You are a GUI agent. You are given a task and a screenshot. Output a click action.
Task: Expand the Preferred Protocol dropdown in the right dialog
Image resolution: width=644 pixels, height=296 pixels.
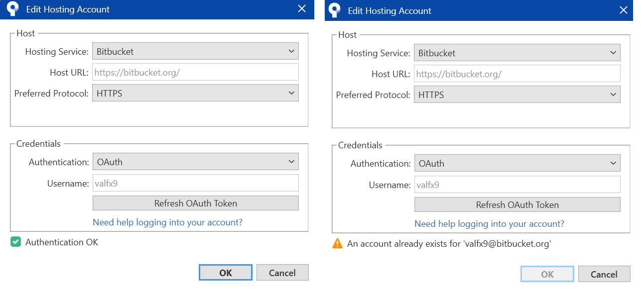[x=517, y=95]
